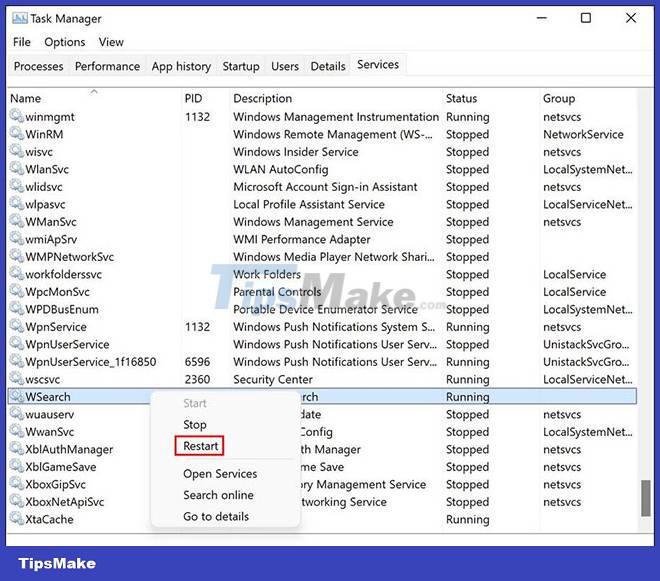This screenshot has width=660, height=581.
Task: Switch to the Details tab
Action: coord(328,66)
